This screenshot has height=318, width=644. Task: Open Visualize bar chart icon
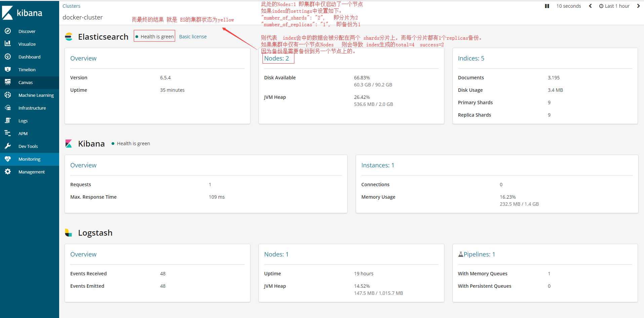click(8, 44)
